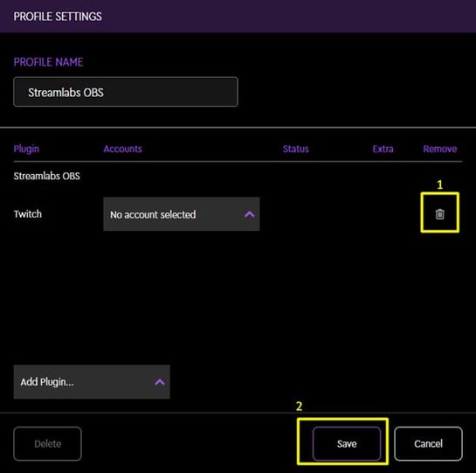
Task: Remove the Twitch plugin with trash icon
Action: click(439, 214)
